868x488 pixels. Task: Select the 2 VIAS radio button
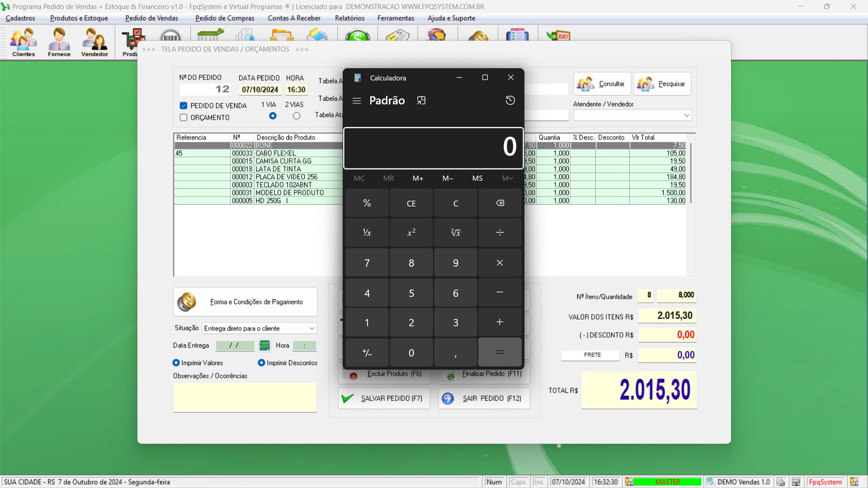(x=296, y=116)
